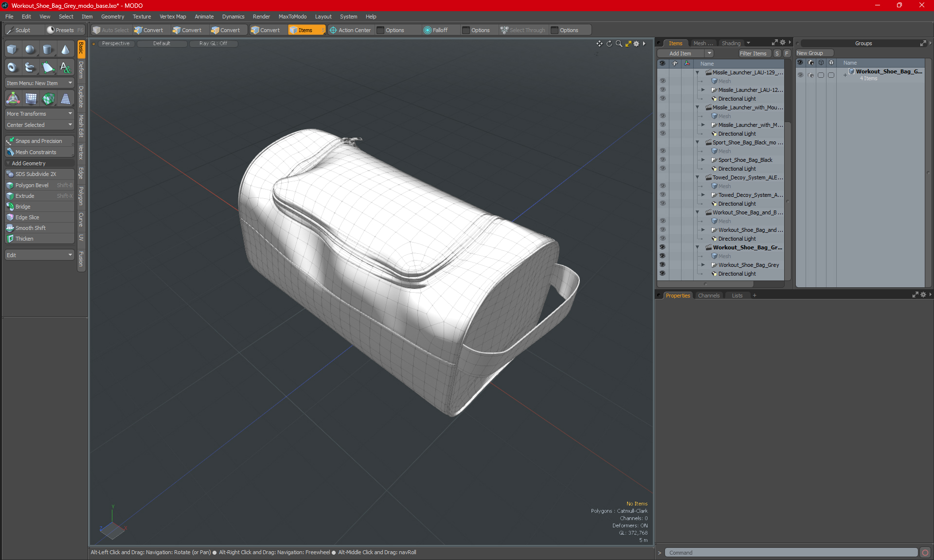Image resolution: width=934 pixels, height=560 pixels.
Task: Select the Cone primitive tool
Action: [x=65, y=49]
